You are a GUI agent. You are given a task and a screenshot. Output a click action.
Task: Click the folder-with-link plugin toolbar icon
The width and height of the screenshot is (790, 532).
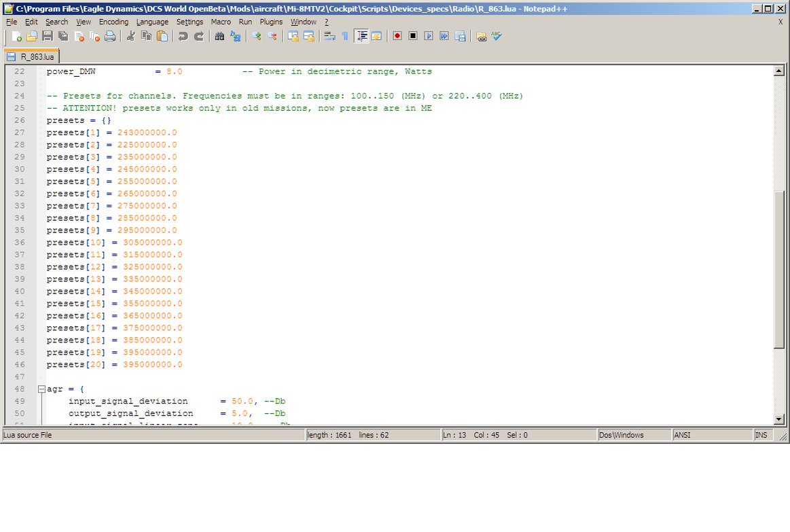pyautogui.click(x=481, y=36)
